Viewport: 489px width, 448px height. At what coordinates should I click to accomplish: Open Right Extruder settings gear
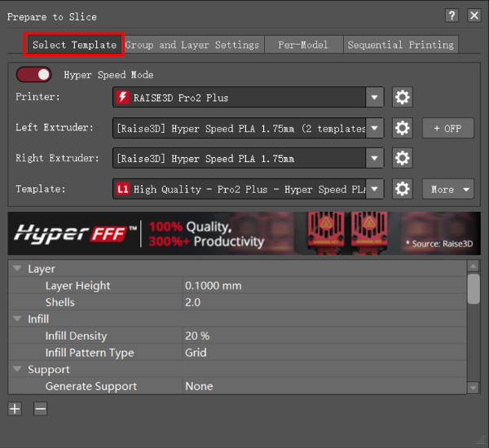(x=402, y=158)
